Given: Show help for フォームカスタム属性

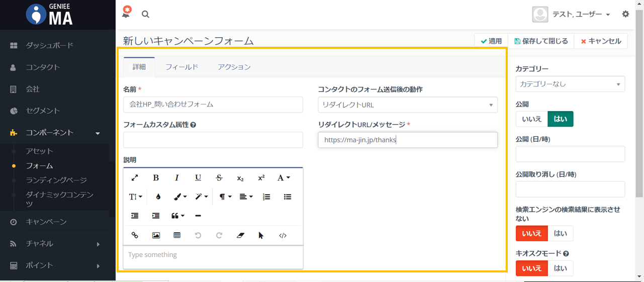Looking at the screenshot, I should [193, 125].
